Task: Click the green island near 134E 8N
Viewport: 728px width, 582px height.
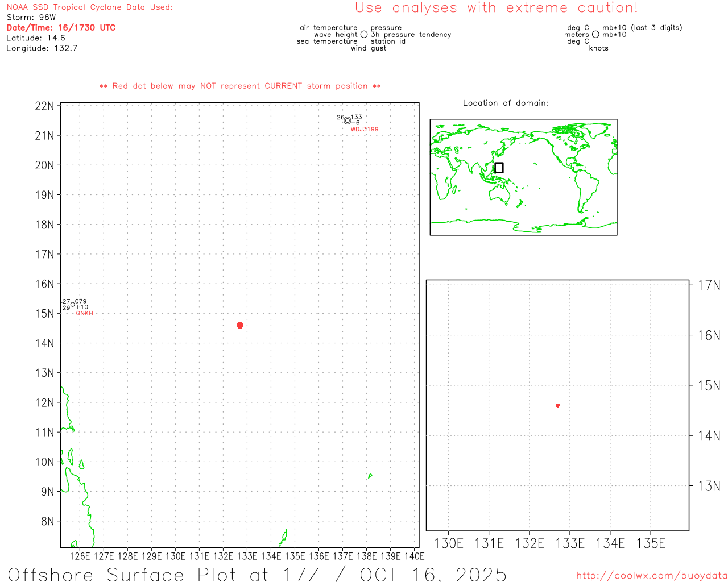Action: click(x=283, y=537)
